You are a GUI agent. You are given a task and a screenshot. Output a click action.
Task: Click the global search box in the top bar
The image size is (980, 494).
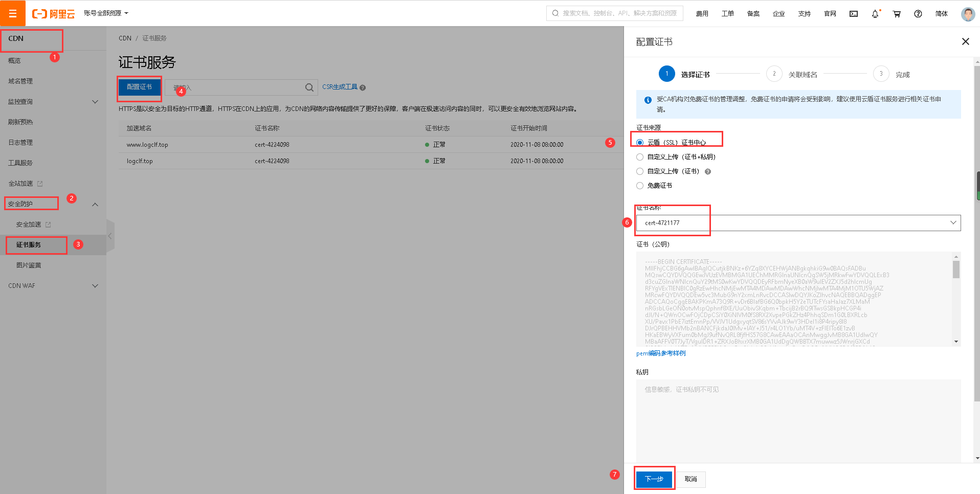pos(615,13)
